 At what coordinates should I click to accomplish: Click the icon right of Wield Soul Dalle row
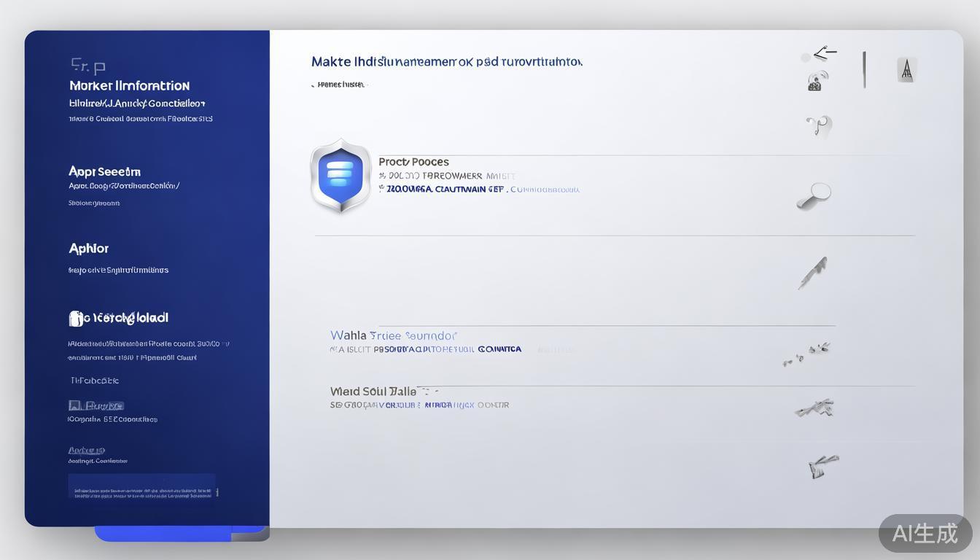point(814,408)
